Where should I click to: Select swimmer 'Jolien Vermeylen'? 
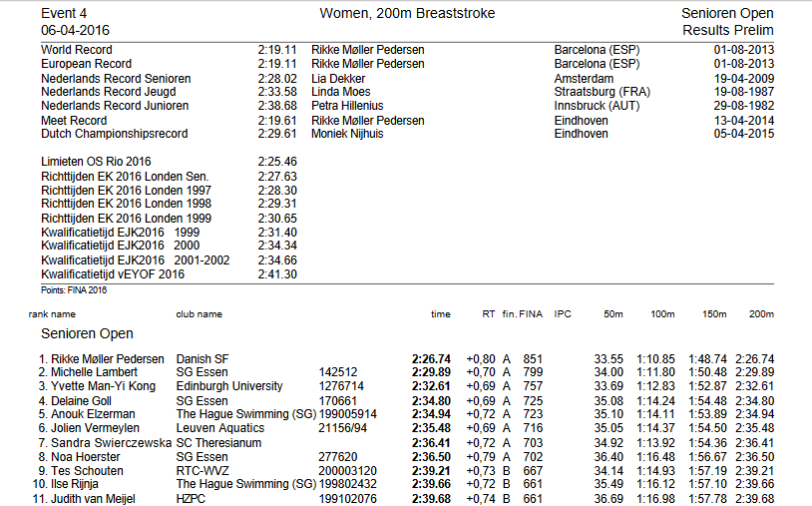[x=95, y=428]
